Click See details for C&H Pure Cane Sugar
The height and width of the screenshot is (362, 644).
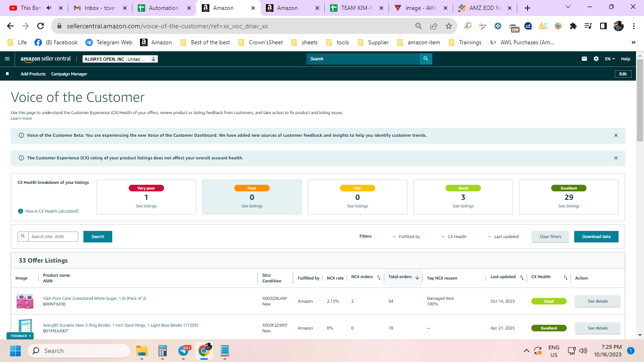598,301
